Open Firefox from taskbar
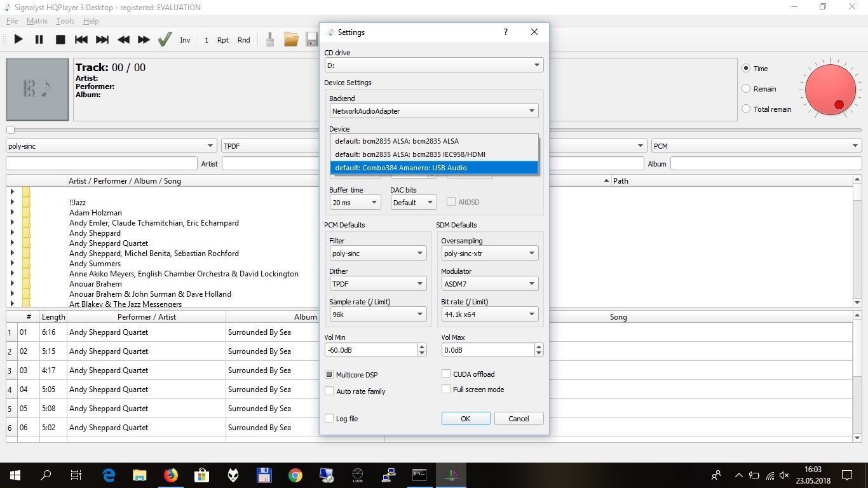This screenshot has height=488, width=868. (170, 475)
